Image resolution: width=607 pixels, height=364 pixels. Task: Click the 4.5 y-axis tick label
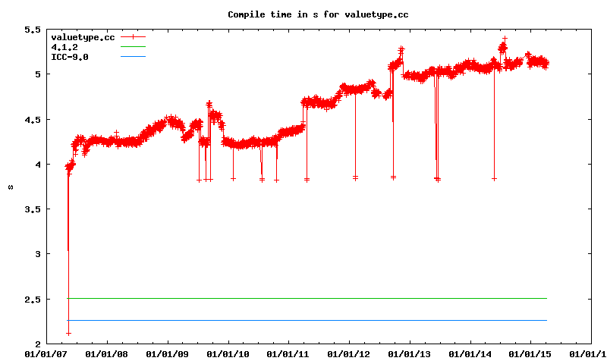click(x=32, y=119)
